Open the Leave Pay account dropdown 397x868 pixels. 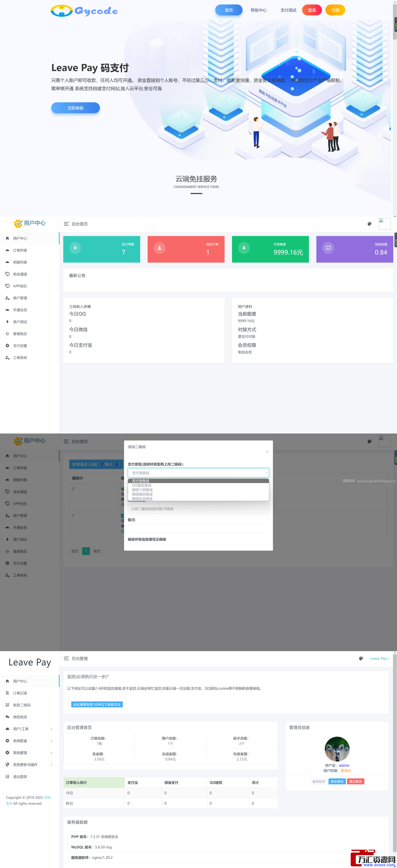(x=379, y=658)
